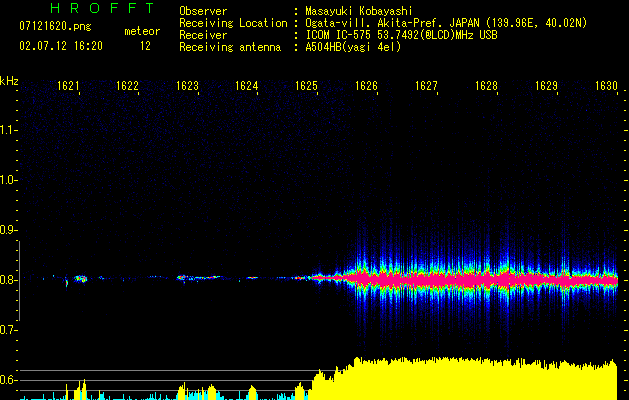Click the 0.6 kHz axis label
This screenshot has height=400, width=629.
tap(8, 380)
